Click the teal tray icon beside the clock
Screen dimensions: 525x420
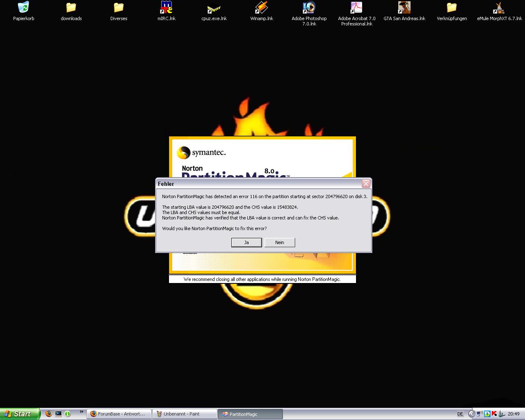pyautogui.click(x=502, y=414)
